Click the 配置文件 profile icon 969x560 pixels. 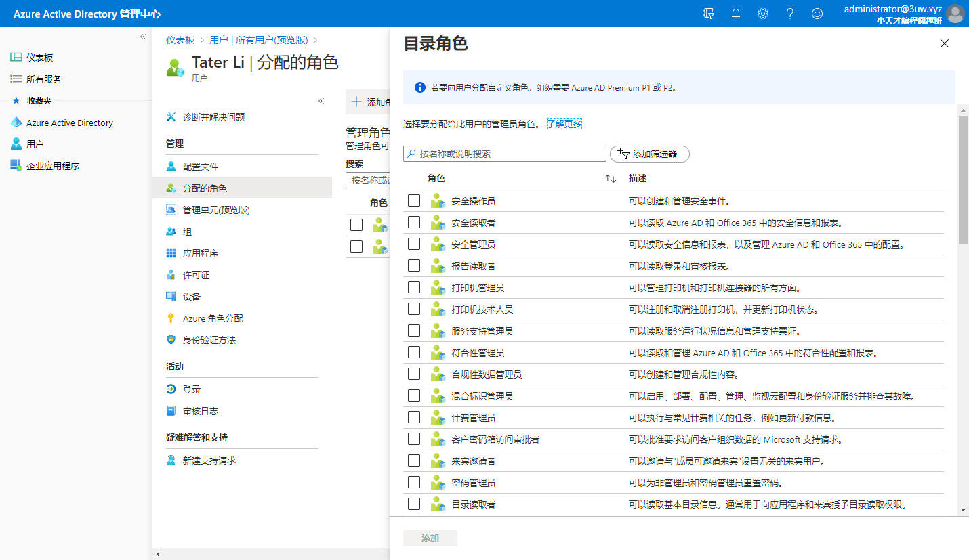[171, 167]
